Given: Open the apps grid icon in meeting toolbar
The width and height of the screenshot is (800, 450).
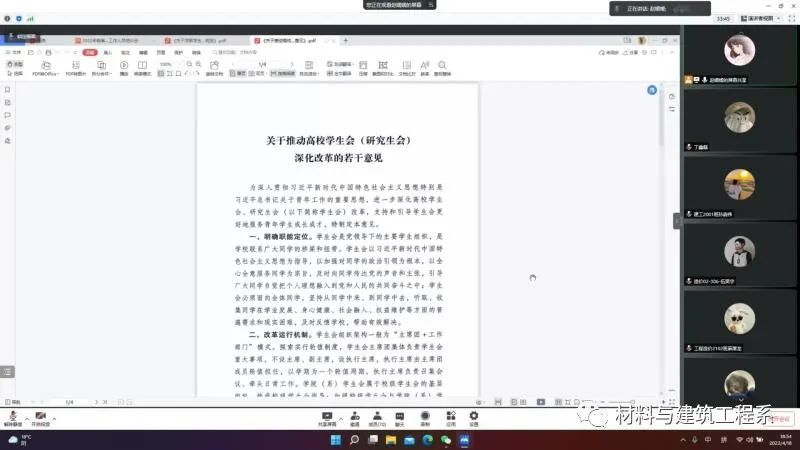Looking at the screenshot, I should [451, 417].
